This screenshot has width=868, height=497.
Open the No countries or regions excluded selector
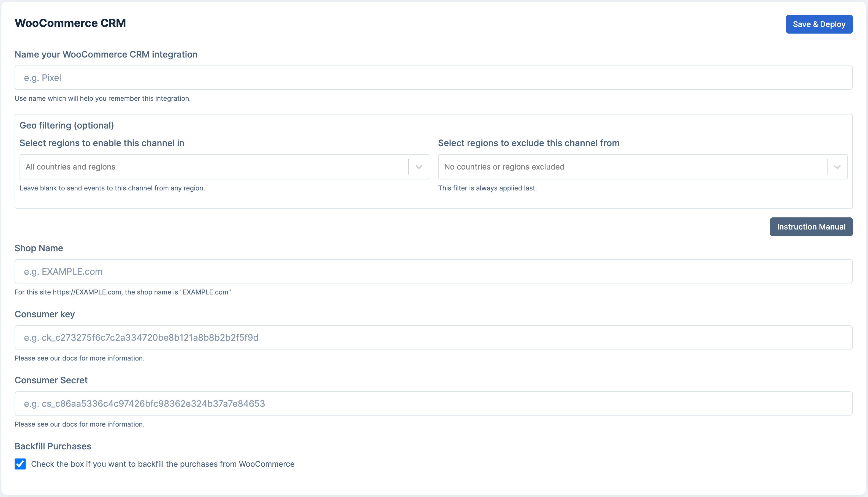click(632, 167)
